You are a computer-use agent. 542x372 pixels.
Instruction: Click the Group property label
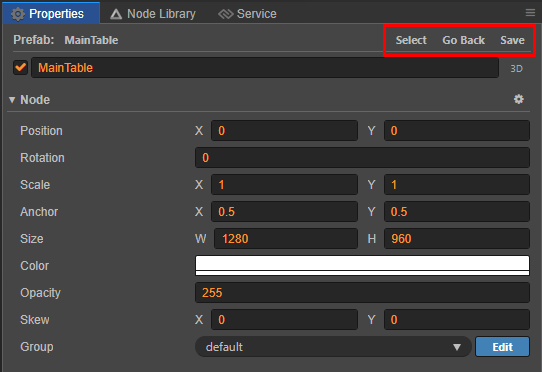point(37,347)
